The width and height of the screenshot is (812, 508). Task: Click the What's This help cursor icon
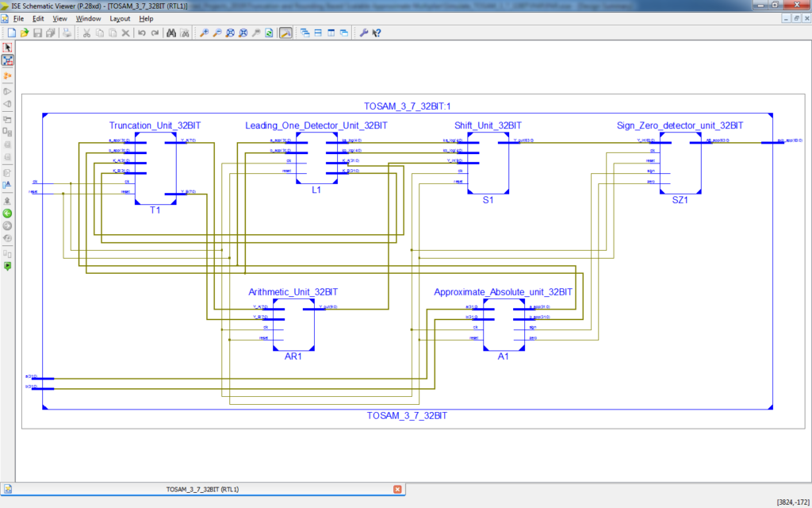(377, 33)
